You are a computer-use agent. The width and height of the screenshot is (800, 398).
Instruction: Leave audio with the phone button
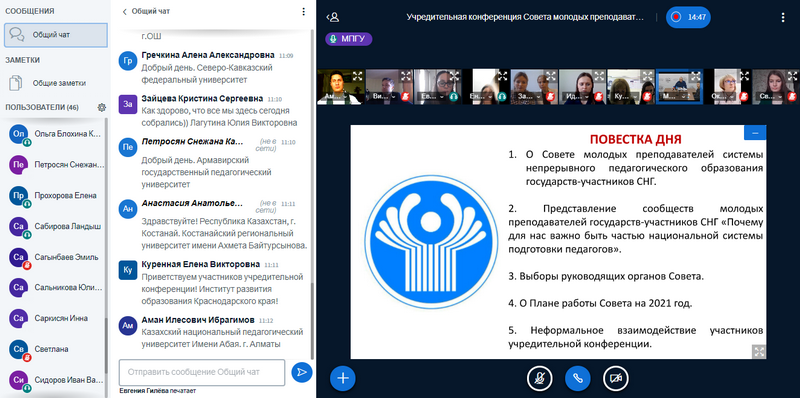point(578,378)
